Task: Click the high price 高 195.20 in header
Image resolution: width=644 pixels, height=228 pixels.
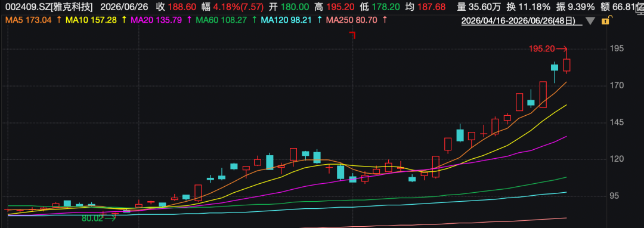Action: 334,7
